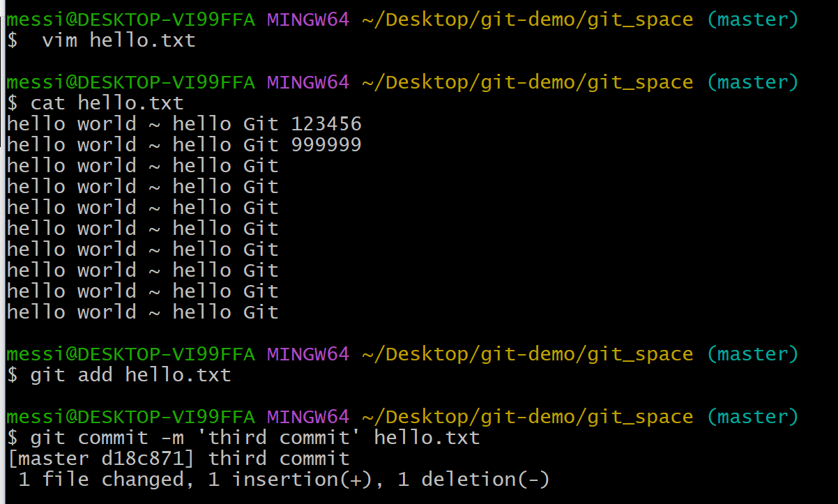Click 'MINGW64' in the prompt above the cat command
838x504 pixels.
click(308, 82)
